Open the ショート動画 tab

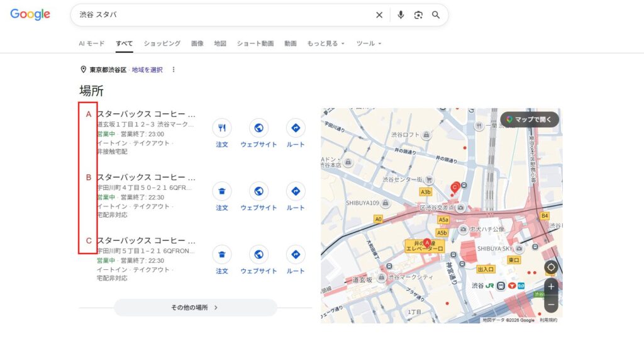pos(255,43)
